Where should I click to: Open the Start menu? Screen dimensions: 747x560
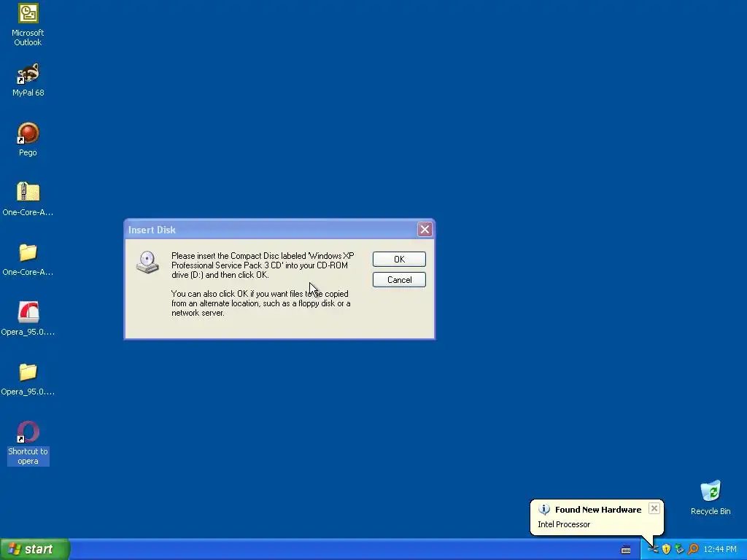[x=34, y=549]
